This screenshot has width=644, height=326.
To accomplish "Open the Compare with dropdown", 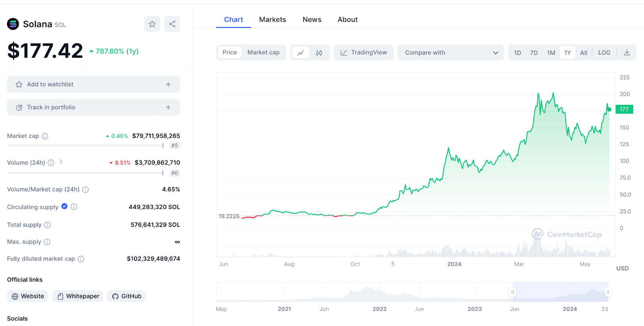I will click(x=451, y=53).
